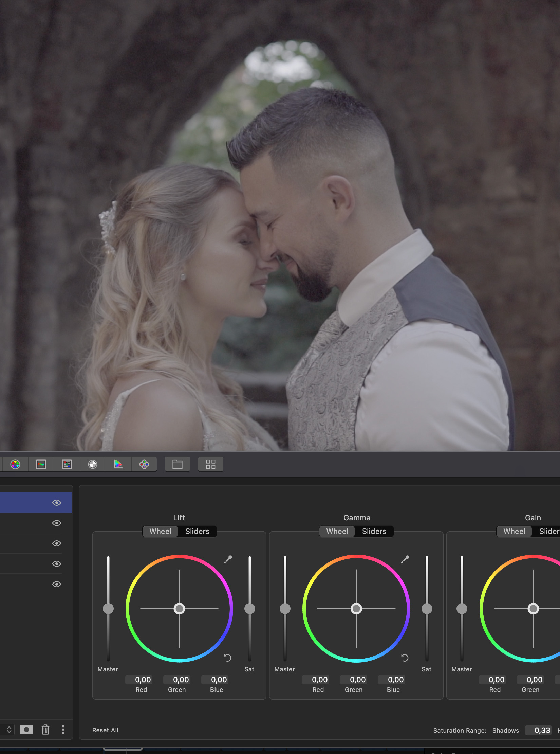The width and height of the screenshot is (560, 754).
Task: Open the four-squares grid view button
Action: pos(211,464)
